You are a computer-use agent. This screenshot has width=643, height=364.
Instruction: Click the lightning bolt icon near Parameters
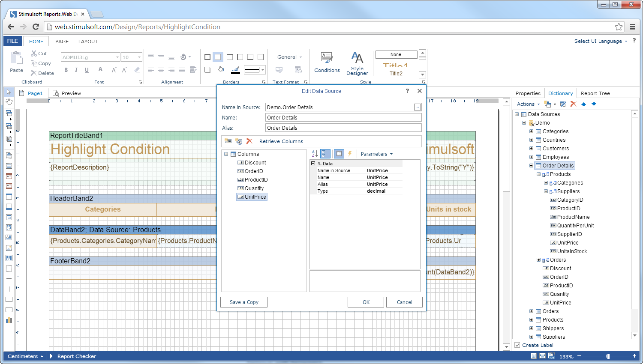tap(350, 154)
